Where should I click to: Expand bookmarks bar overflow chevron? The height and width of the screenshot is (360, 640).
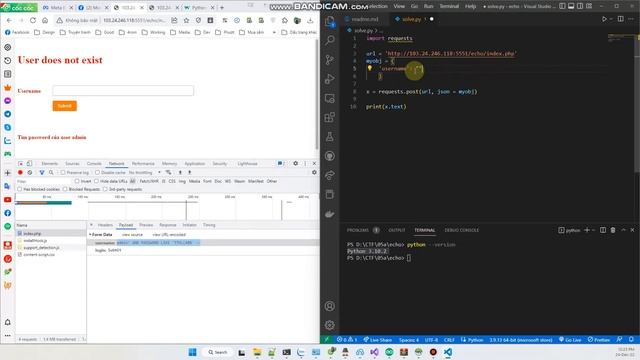tap(274, 32)
